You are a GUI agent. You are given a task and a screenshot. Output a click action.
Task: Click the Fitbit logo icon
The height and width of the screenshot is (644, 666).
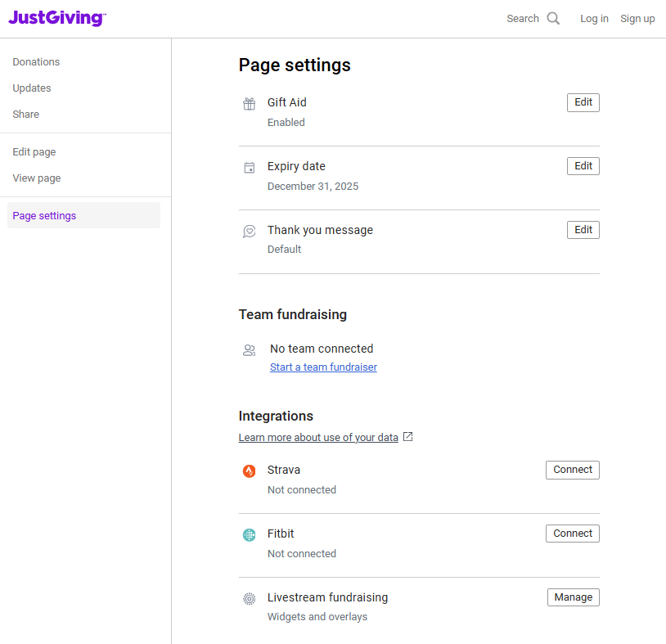click(x=250, y=535)
